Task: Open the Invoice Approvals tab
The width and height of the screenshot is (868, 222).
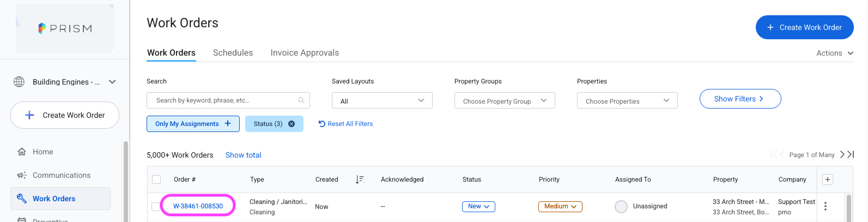Action: (x=305, y=53)
